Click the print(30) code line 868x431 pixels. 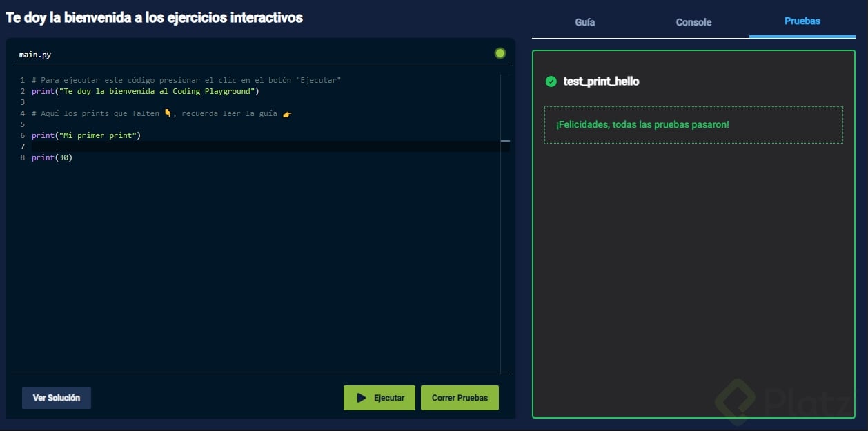52,157
